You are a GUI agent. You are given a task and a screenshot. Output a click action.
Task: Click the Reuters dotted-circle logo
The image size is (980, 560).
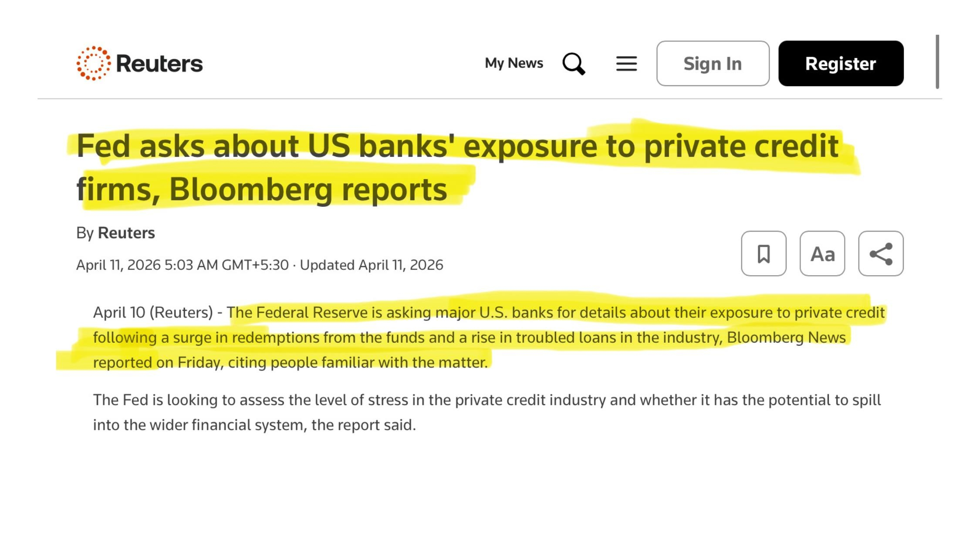coord(93,63)
